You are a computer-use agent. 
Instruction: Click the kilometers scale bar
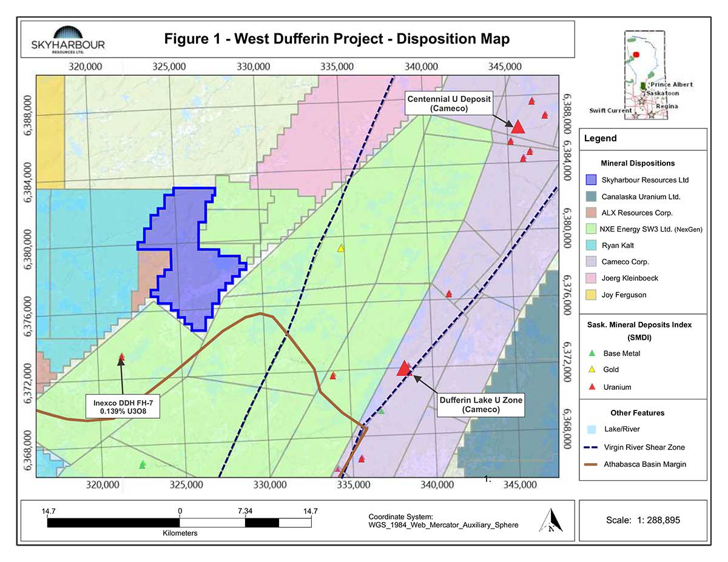tap(180, 521)
